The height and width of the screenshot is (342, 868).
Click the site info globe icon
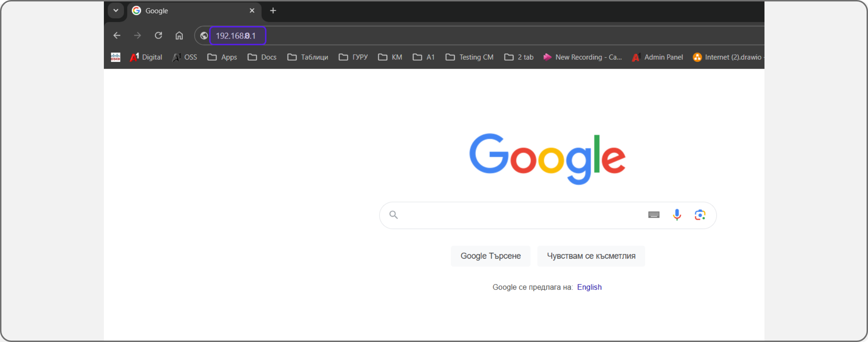[204, 36]
